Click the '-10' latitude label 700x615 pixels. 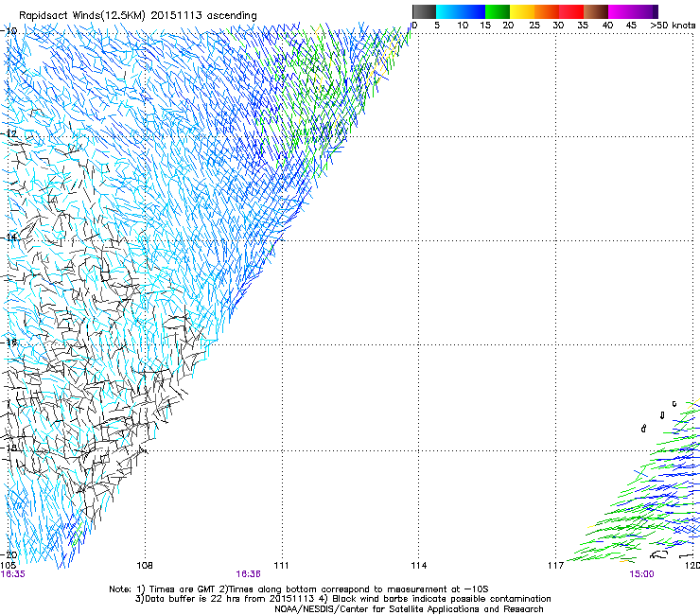pyautogui.click(x=9, y=31)
